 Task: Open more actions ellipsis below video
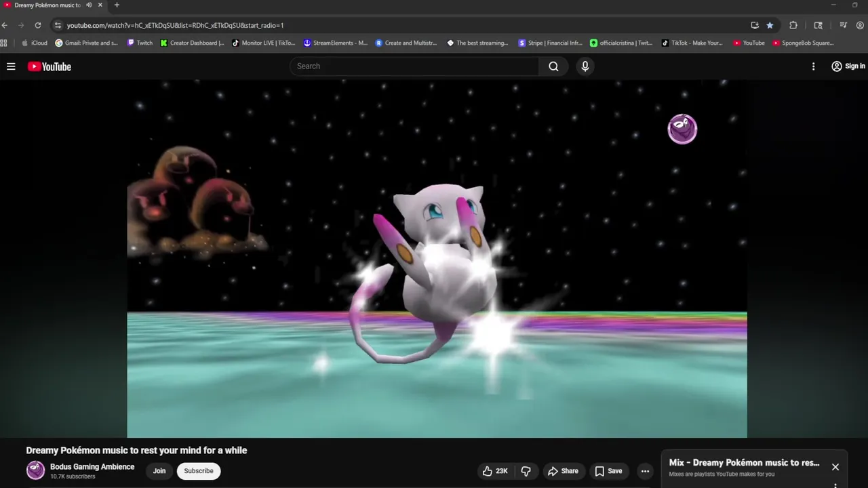pos(646,471)
